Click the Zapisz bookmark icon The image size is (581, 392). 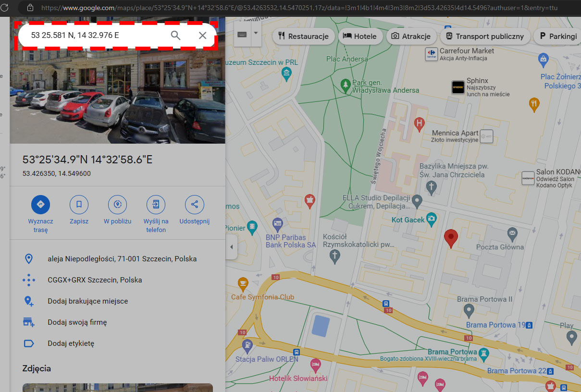point(79,205)
